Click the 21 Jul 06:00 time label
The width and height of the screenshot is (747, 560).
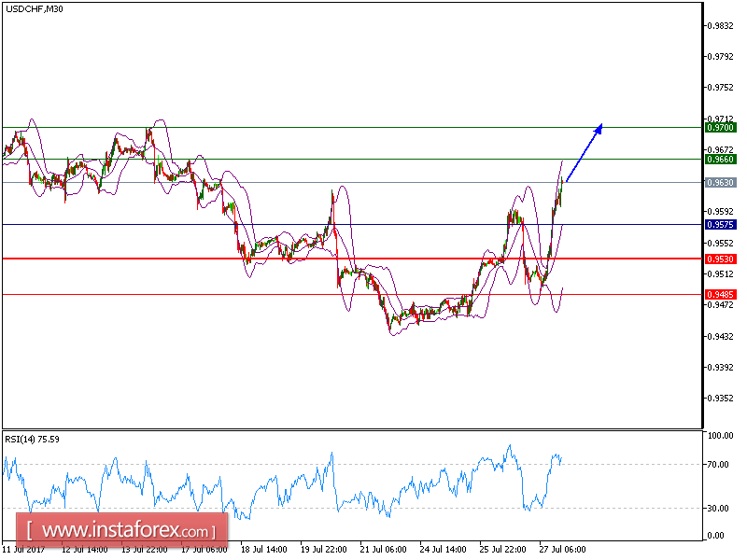tap(384, 550)
